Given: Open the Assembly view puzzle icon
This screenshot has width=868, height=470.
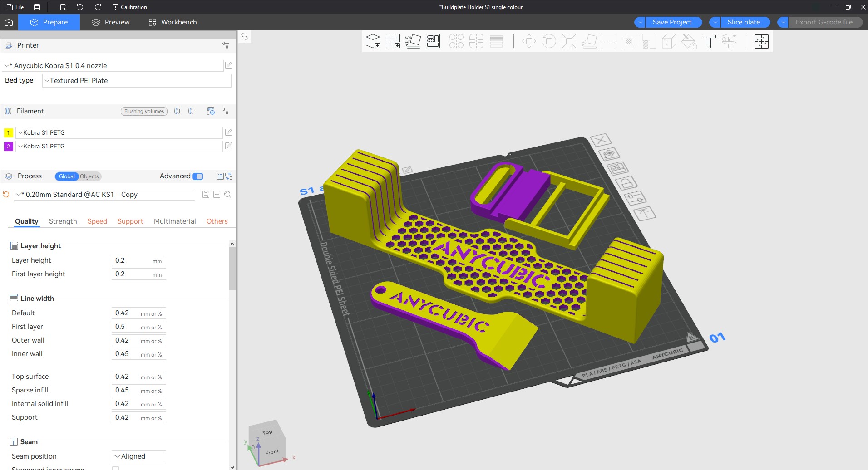Looking at the screenshot, I should tap(761, 41).
